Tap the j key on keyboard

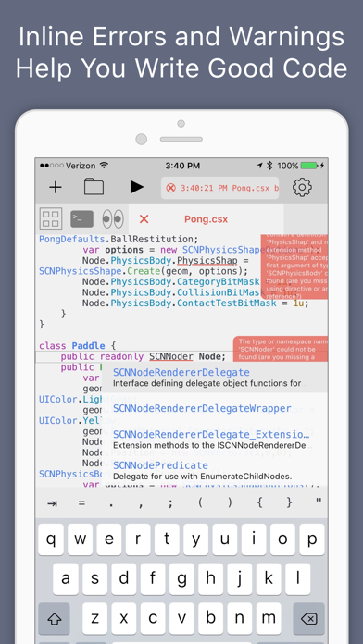point(240,579)
